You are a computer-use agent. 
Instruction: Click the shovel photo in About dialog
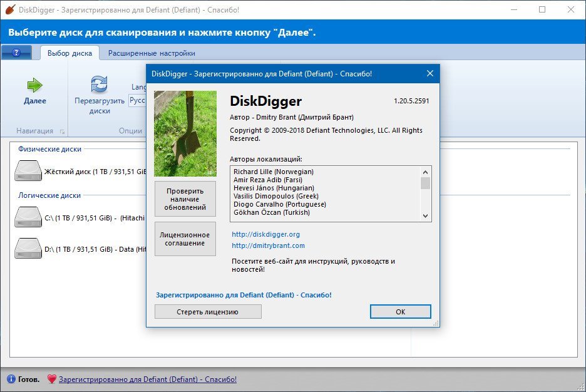pos(185,133)
